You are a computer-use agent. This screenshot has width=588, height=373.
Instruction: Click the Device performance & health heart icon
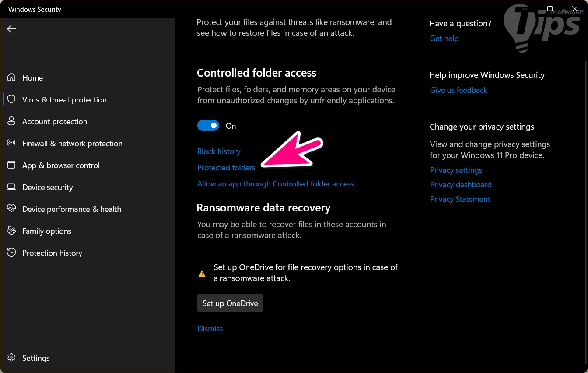tap(11, 209)
